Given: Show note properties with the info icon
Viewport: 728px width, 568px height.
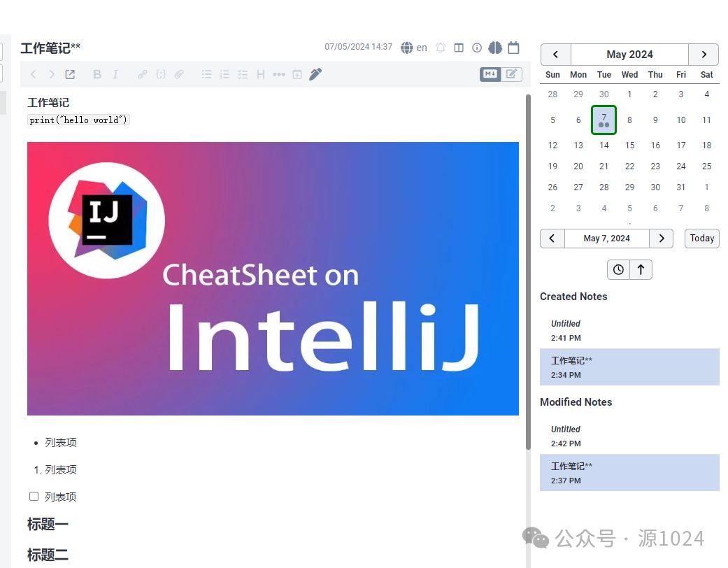Looking at the screenshot, I should (477, 48).
